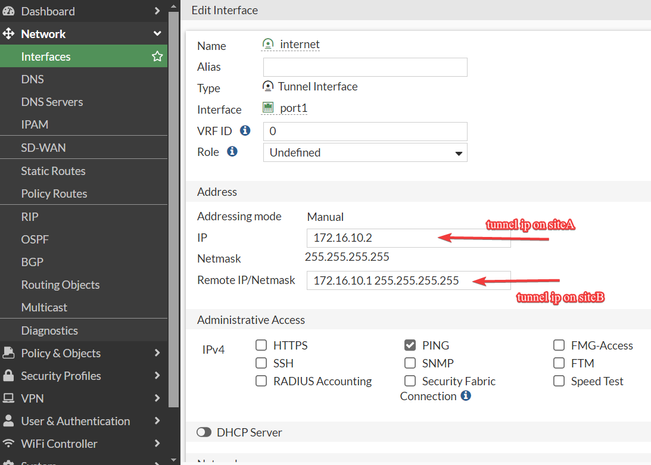Click the favorite star on Interfaces
Viewport: 651px width, 465px height.
tap(157, 57)
